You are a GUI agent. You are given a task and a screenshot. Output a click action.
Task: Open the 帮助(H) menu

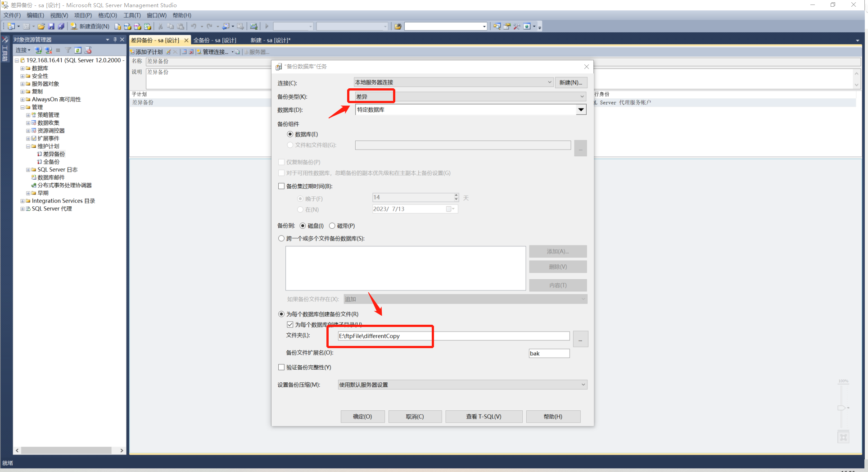[182, 15]
